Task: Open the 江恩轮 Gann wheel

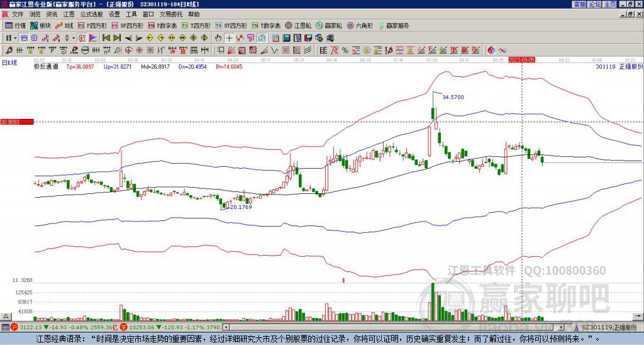Action: click(x=298, y=25)
